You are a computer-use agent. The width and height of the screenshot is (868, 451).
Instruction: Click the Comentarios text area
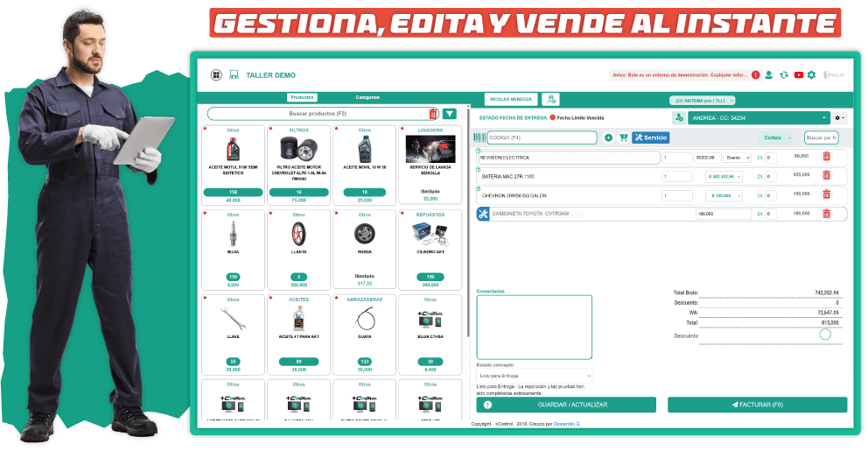[534, 326]
